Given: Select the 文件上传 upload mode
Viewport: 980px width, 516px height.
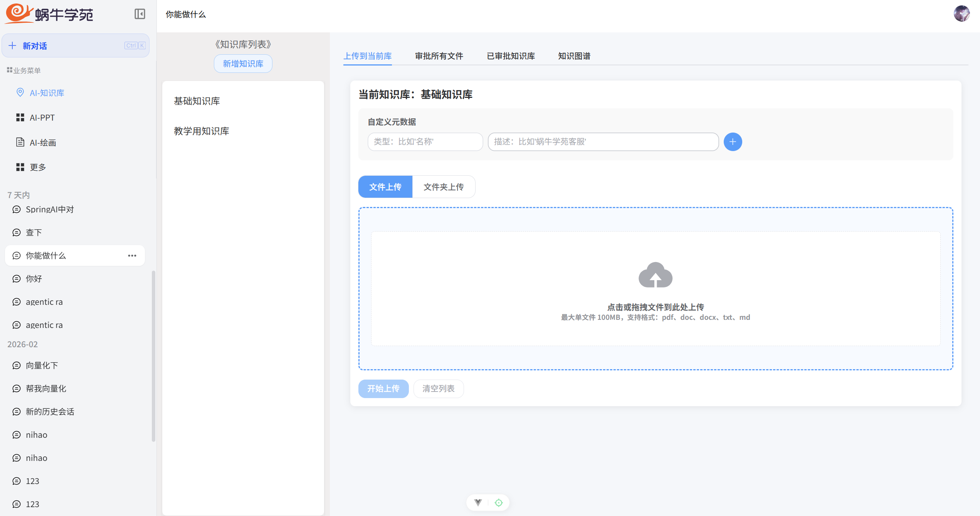Looking at the screenshot, I should click(x=385, y=187).
